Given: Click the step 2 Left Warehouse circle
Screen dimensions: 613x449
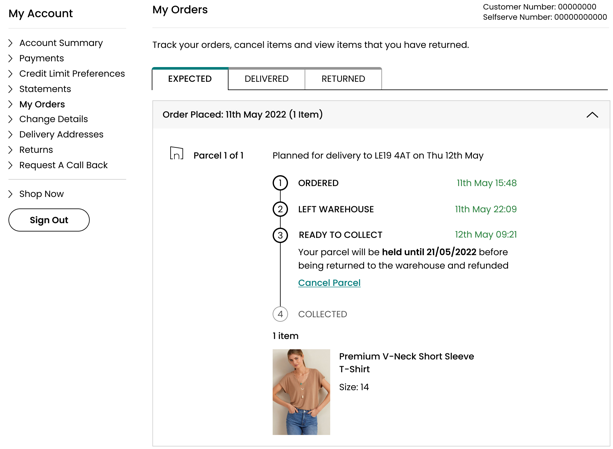Looking at the screenshot, I should click(x=280, y=209).
